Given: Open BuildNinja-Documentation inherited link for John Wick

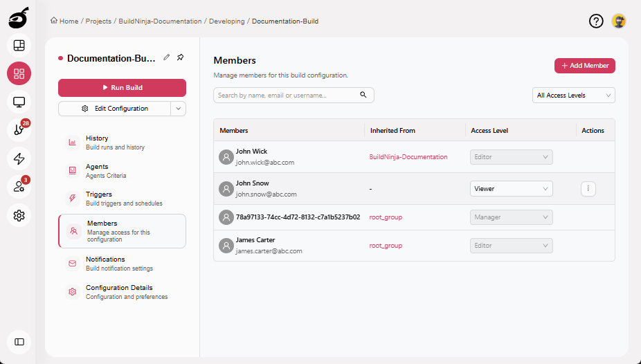Looking at the screenshot, I should click(x=408, y=157).
